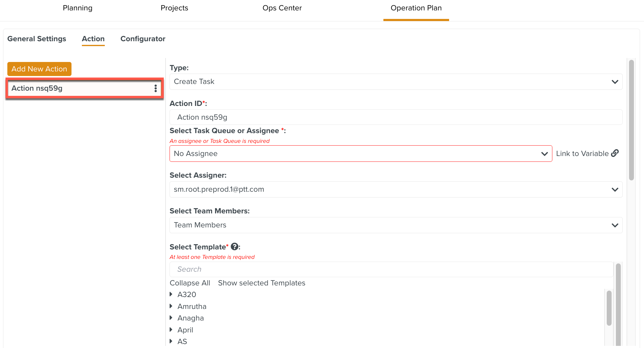Click the main form vertical scrollbar
Viewport: 644px width, 348px height.
pyautogui.click(x=631, y=120)
